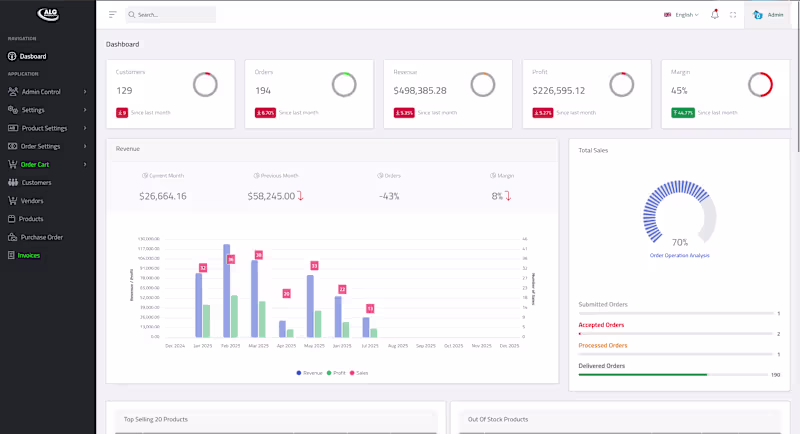Open Customers from the sidebar
The height and width of the screenshot is (434, 800).
point(36,183)
